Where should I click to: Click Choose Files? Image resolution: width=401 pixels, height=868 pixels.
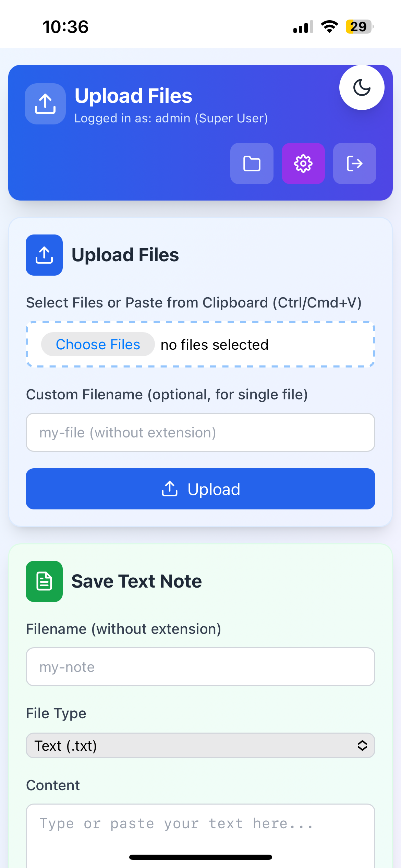click(x=98, y=344)
